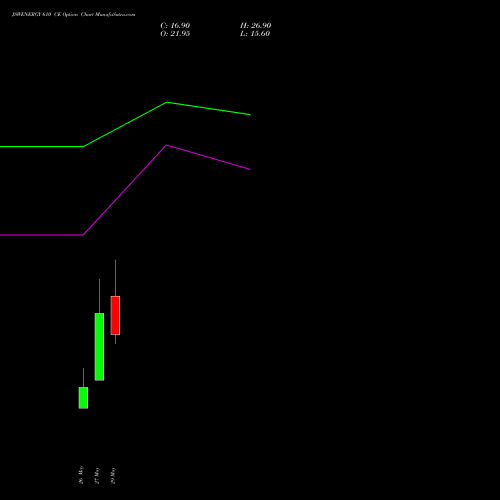The image size is (500, 500).
Task: Select the red candlestick for 29 May
Action: tap(115, 315)
